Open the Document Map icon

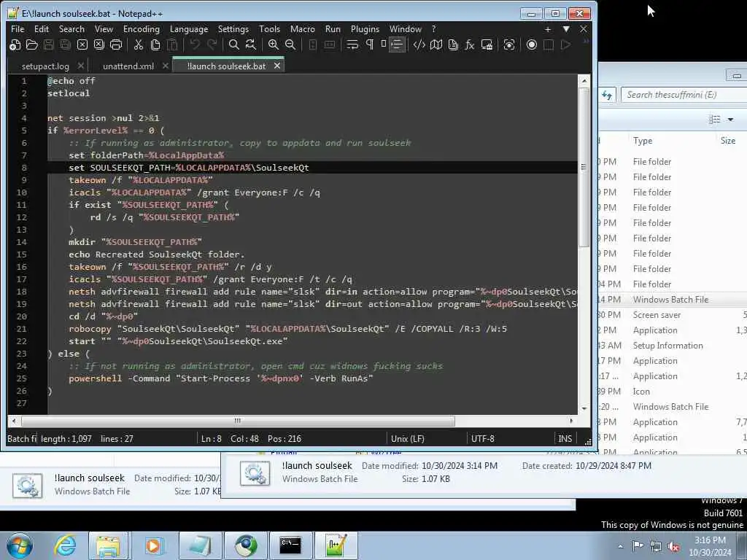pyautogui.click(x=436, y=44)
